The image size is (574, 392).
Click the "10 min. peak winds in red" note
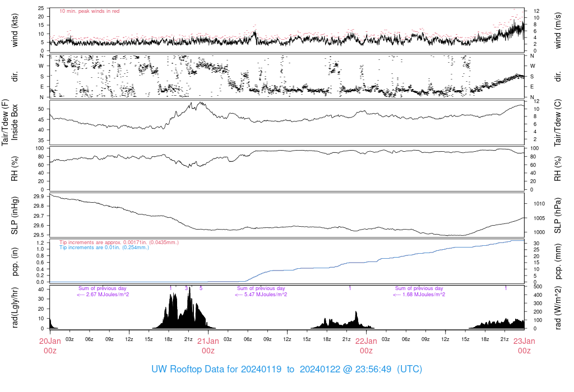(x=89, y=11)
